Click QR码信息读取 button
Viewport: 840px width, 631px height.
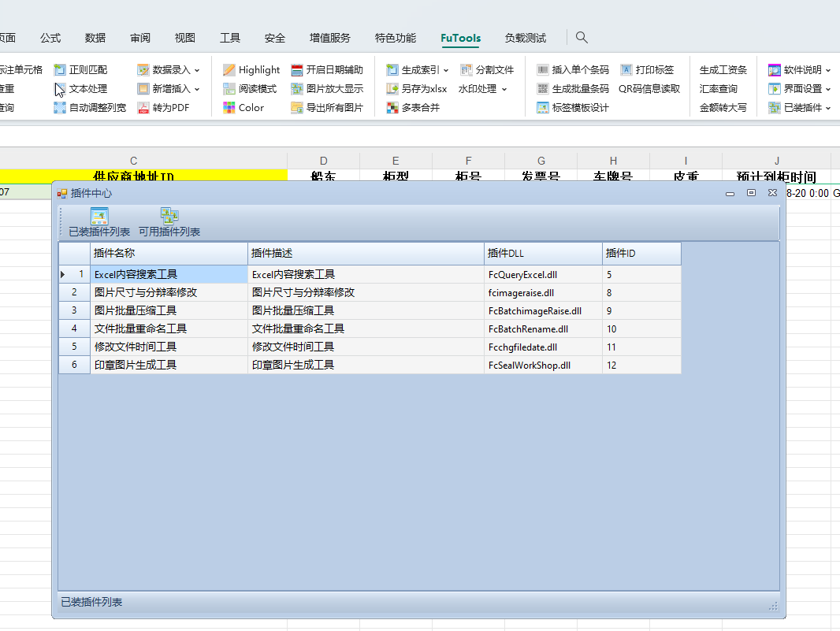click(649, 89)
